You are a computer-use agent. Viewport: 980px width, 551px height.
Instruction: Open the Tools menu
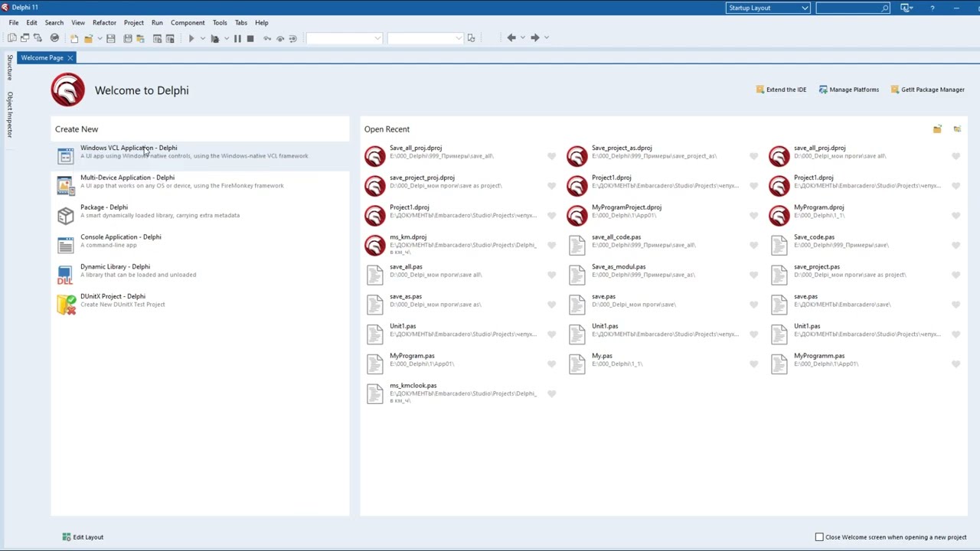coord(220,23)
